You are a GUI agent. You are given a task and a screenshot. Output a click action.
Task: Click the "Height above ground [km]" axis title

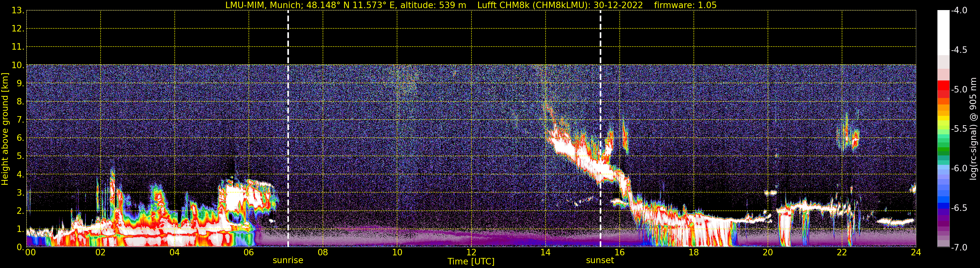5,129
